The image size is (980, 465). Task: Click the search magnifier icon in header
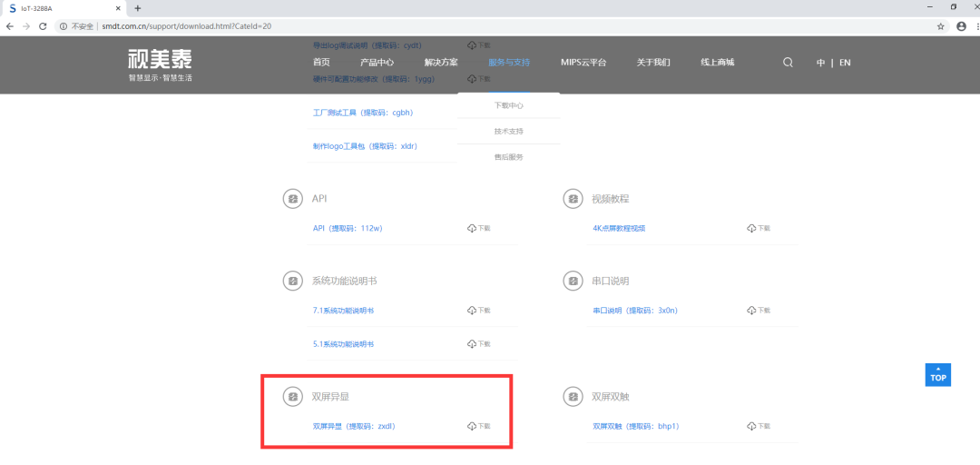coord(789,63)
